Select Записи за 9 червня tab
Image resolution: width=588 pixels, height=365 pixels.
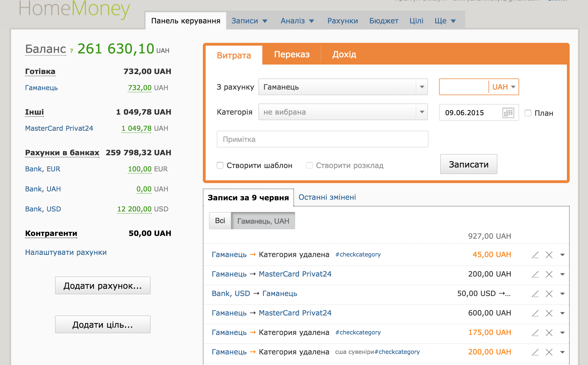point(248,198)
